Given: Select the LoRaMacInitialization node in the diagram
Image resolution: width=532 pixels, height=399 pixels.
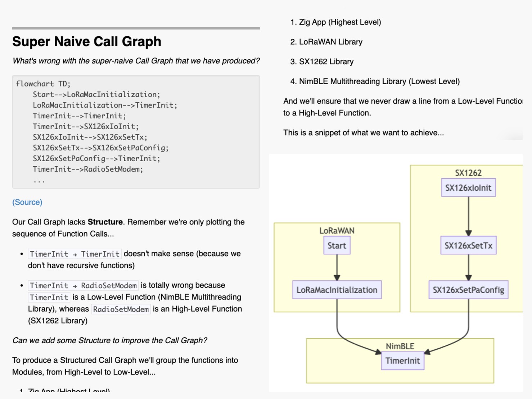Looking at the screenshot, I should [x=337, y=290].
